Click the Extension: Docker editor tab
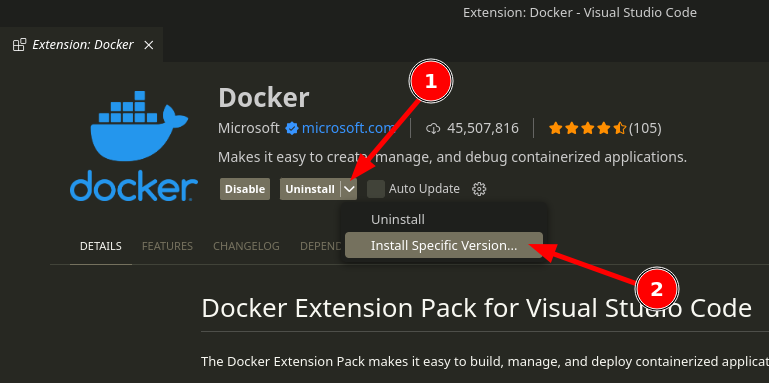 [x=81, y=45]
